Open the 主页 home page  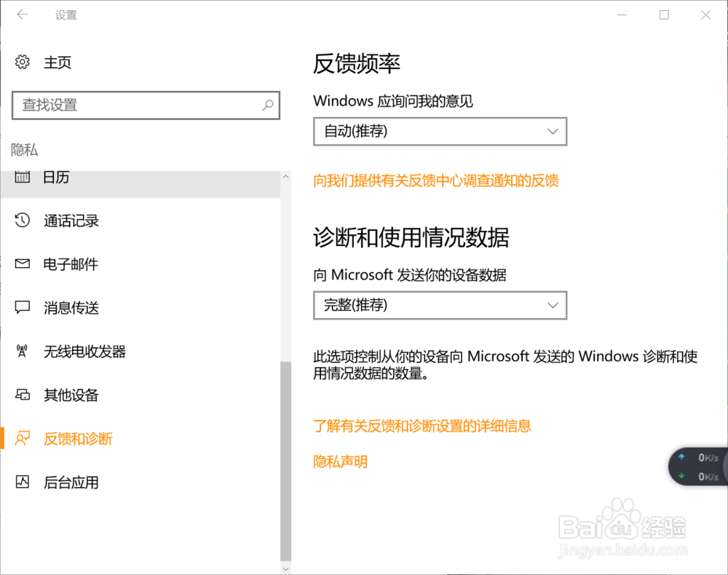[x=58, y=62]
